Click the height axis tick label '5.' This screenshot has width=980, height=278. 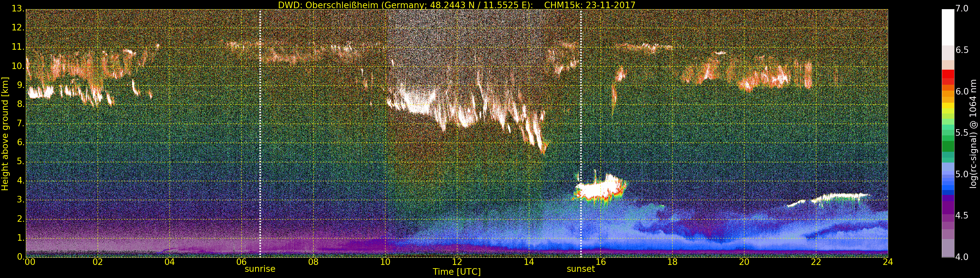coord(21,162)
